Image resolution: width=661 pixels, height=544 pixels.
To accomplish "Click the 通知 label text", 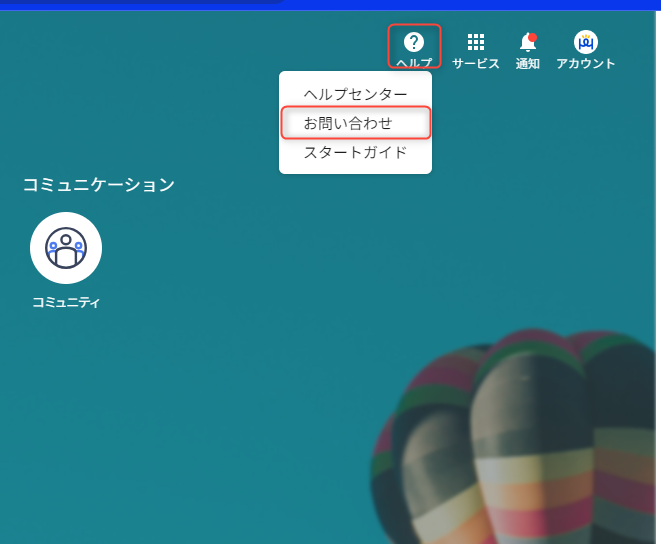I will click(x=528, y=64).
